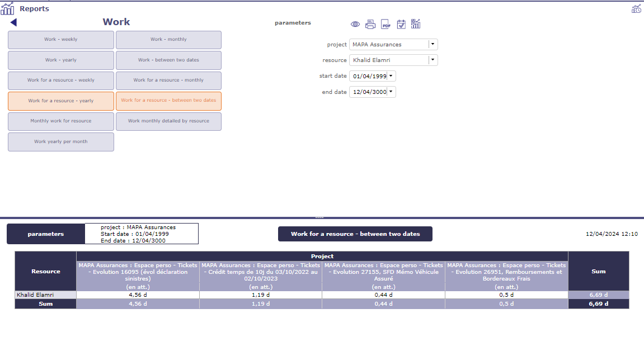Click the Reports chart icon at top left
The width and height of the screenshot is (644, 337).
8,9
